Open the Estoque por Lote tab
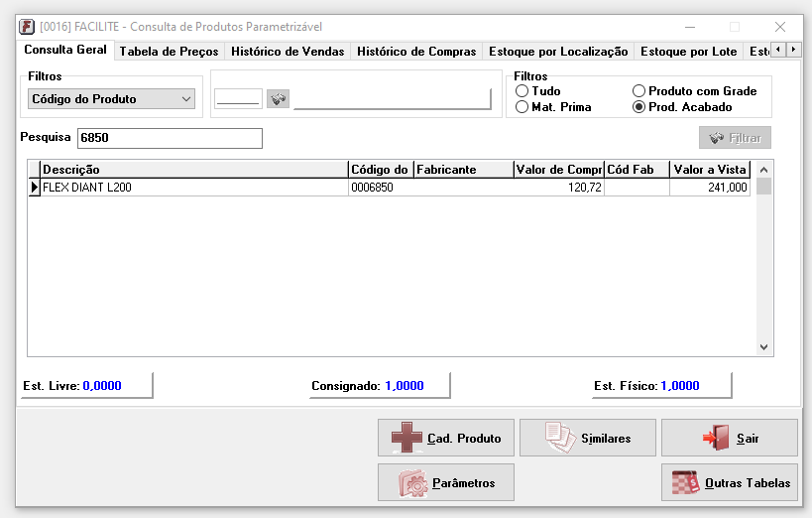This screenshot has height=518, width=812. point(689,52)
